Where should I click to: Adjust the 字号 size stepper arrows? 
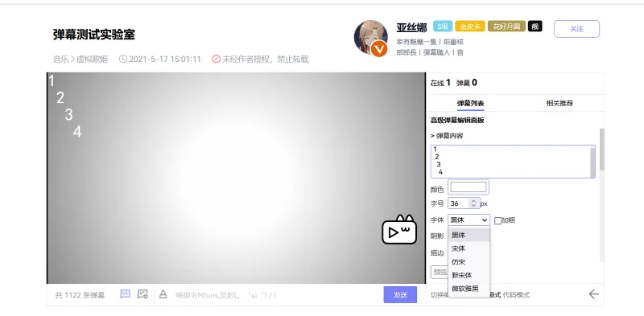tap(473, 203)
